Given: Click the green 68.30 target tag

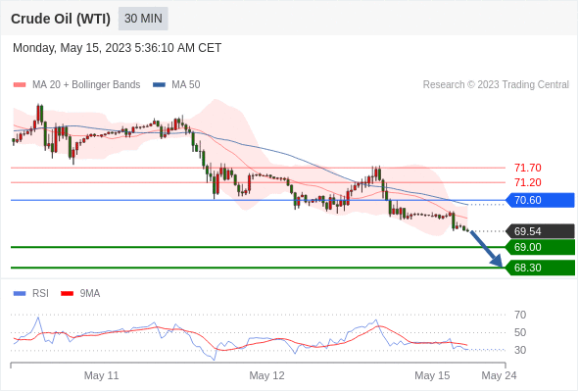Looking at the screenshot, I should coord(540,268).
